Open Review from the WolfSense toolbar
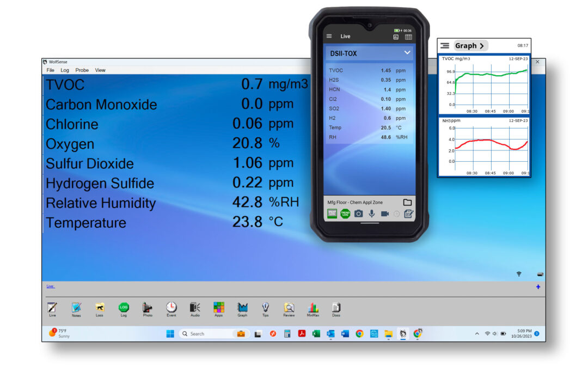Viewport: 588px width, 378px height. (289, 306)
